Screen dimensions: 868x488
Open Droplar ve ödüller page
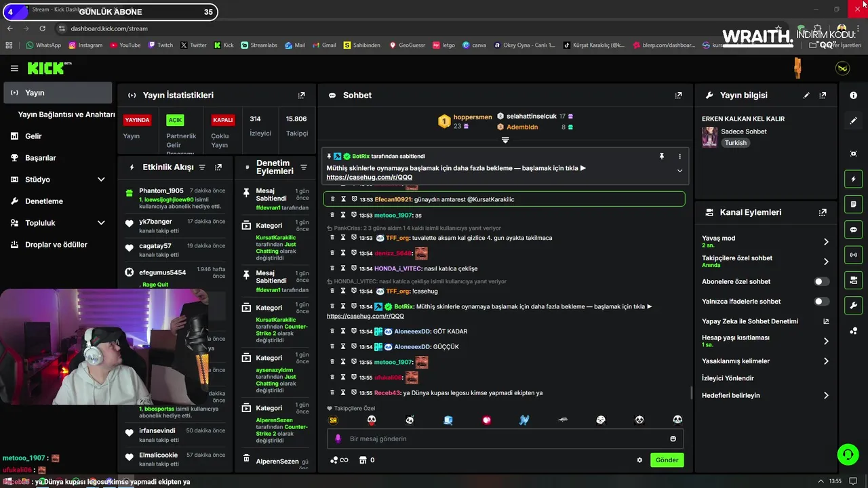[x=58, y=245]
